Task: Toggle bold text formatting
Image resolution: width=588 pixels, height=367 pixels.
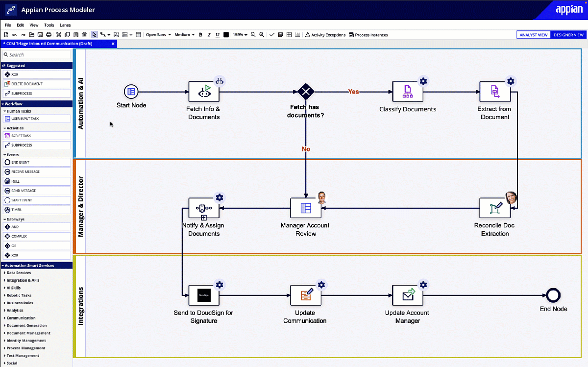Action: click(x=201, y=35)
